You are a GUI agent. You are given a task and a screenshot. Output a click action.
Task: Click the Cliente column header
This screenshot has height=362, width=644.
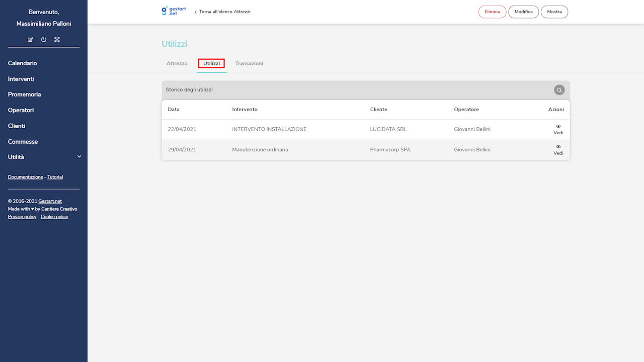pyautogui.click(x=379, y=110)
